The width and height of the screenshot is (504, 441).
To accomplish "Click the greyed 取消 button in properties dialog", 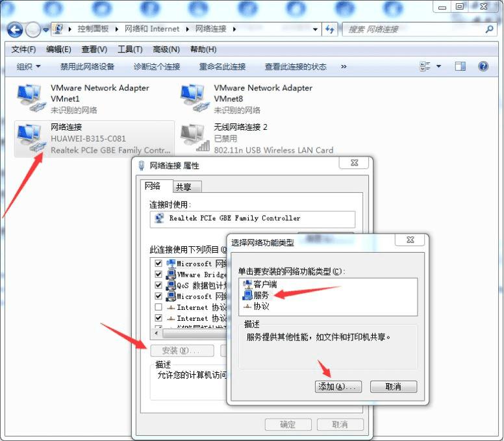I will [x=340, y=425].
